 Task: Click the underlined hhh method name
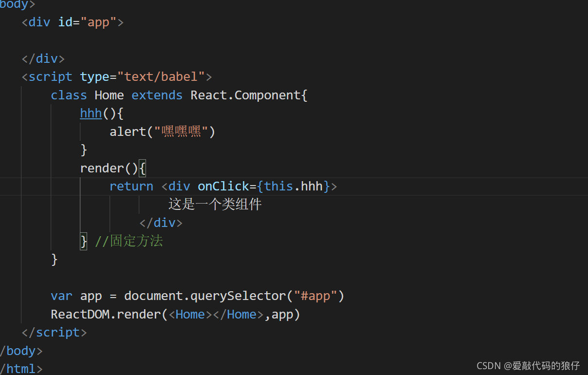[91, 113]
